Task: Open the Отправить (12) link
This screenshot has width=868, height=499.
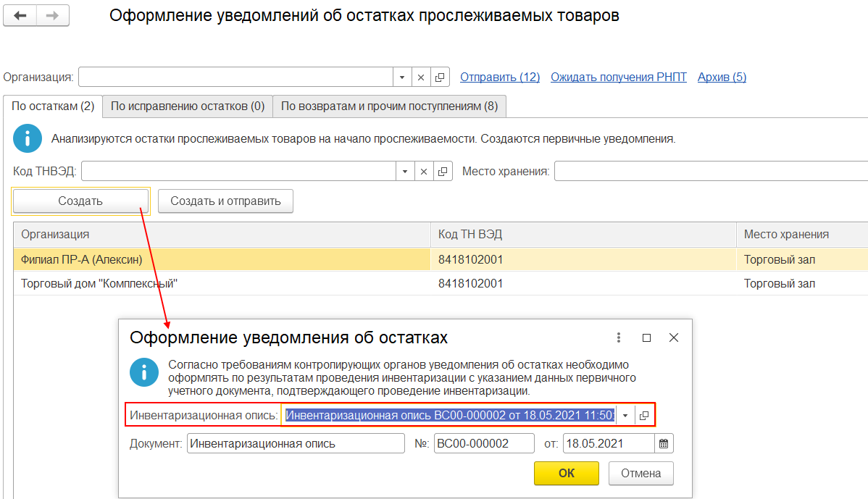Action: tap(500, 77)
